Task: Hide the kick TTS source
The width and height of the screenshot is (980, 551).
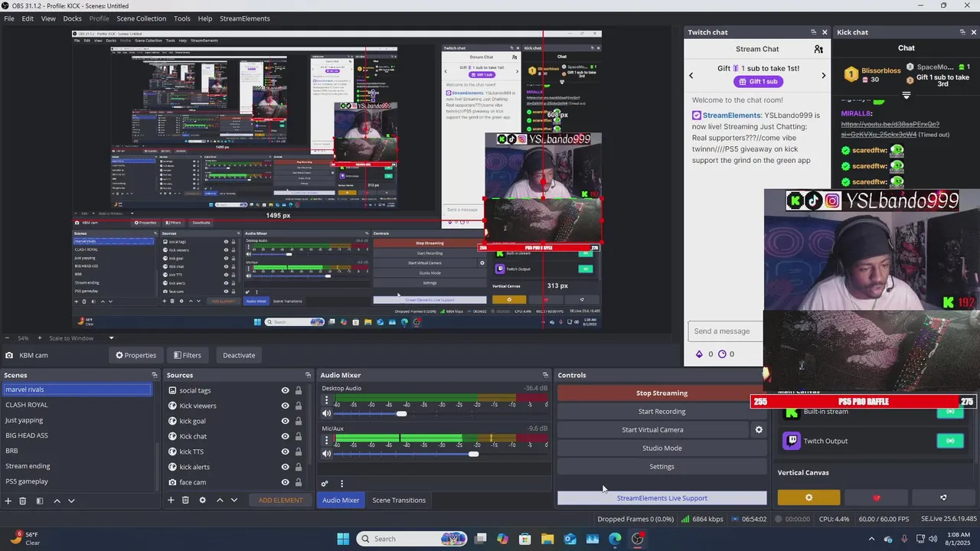Action: pyautogui.click(x=285, y=452)
